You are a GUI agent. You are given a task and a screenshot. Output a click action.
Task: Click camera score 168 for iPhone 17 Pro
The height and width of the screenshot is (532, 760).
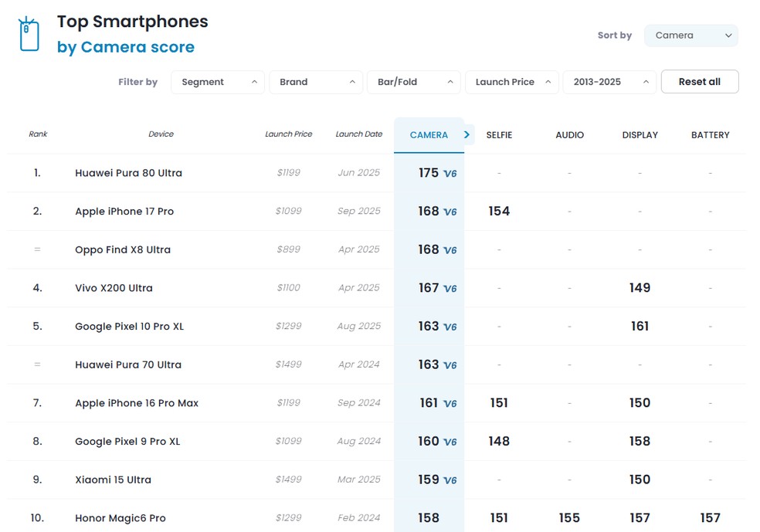(x=429, y=212)
